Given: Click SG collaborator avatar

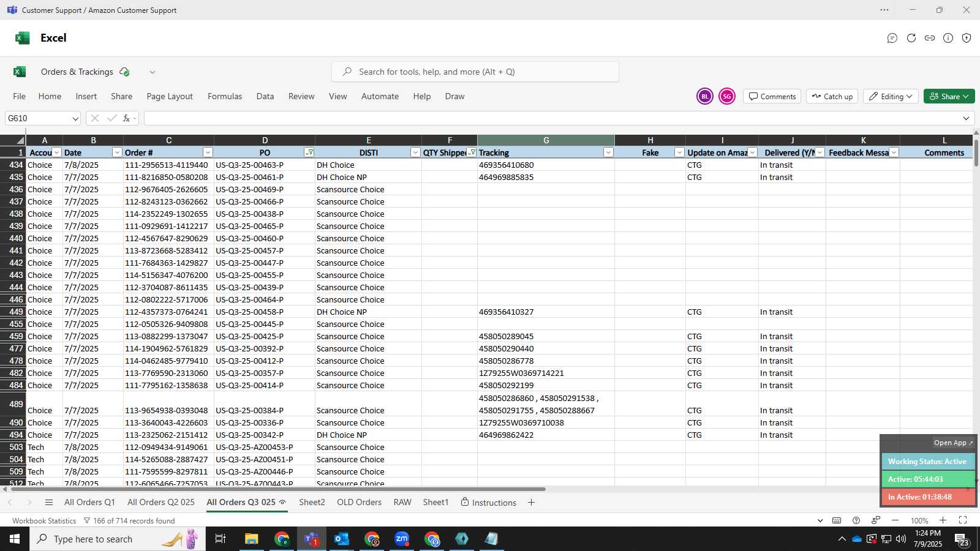Looking at the screenshot, I should click(727, 96).
